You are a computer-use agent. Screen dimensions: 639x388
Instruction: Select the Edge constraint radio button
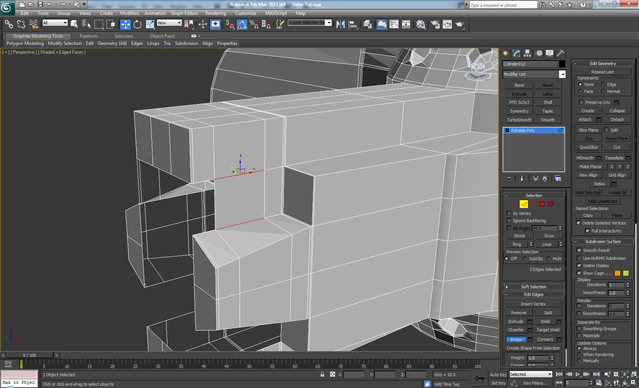point(603,84)
